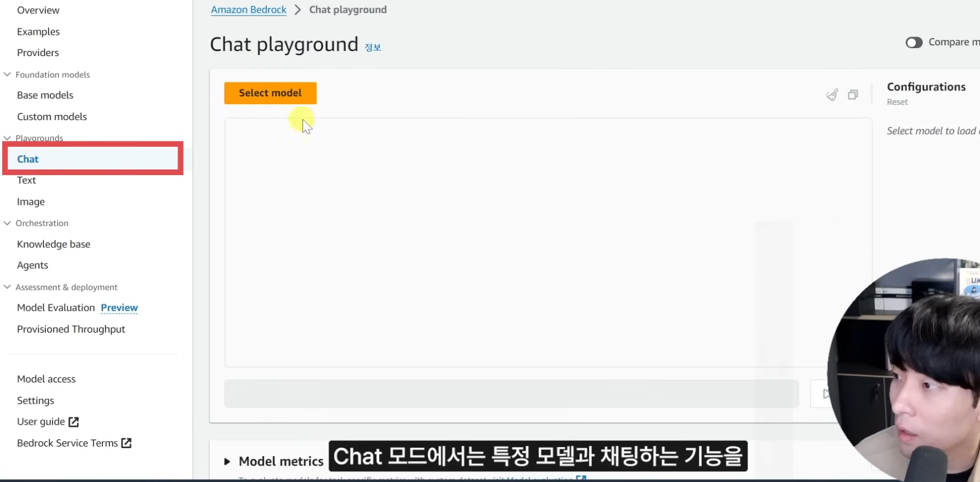Open Model Evaluation page
The image size is (980, 482).
[x=56, y=308]
